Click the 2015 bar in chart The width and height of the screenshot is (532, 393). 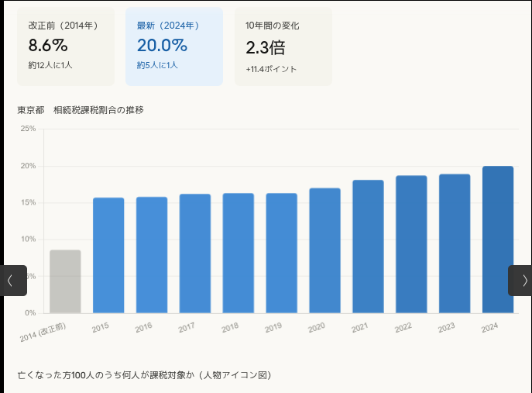pyautogui.click(x=108, y=256)
